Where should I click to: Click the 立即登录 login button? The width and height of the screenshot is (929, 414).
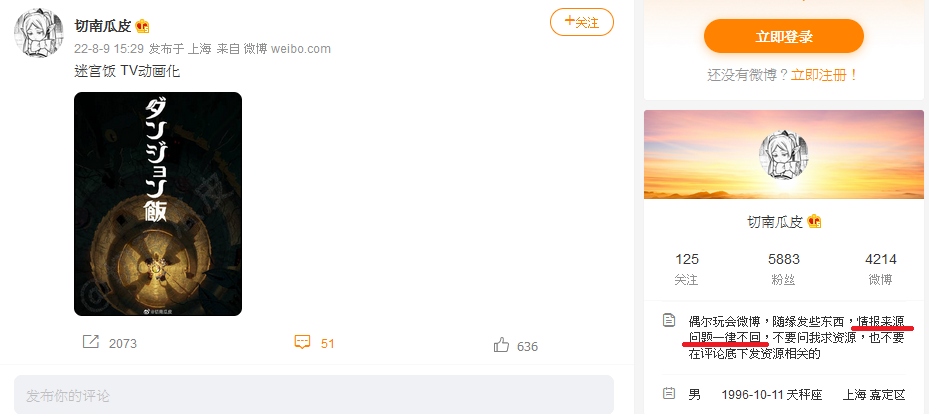pyautogui.click(x=784, y=36)
